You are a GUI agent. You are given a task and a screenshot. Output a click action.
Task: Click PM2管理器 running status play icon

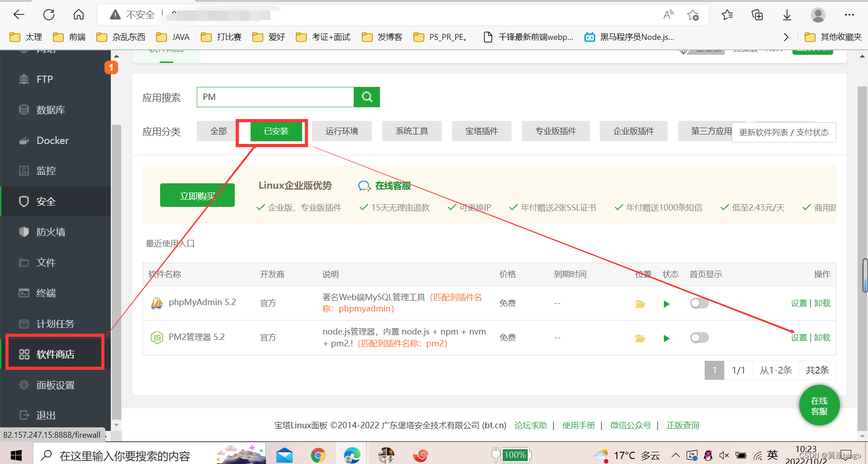666,338
